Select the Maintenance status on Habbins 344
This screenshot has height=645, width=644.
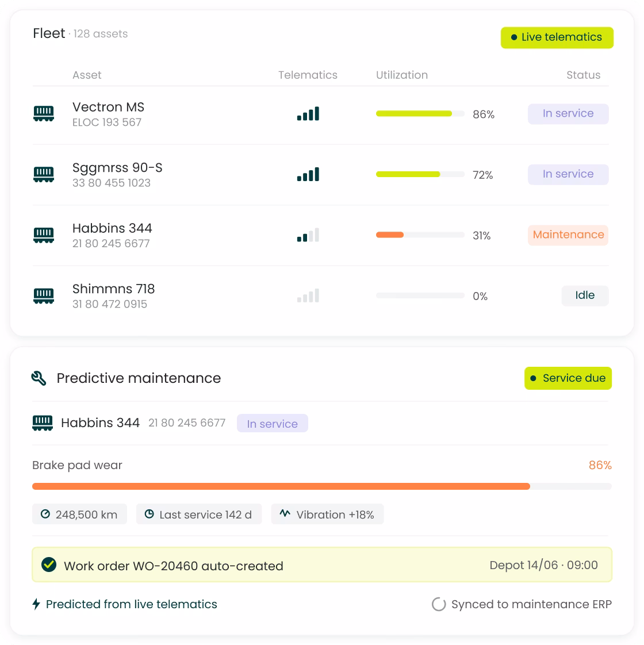pyautogui.click(x=568, y=235)
